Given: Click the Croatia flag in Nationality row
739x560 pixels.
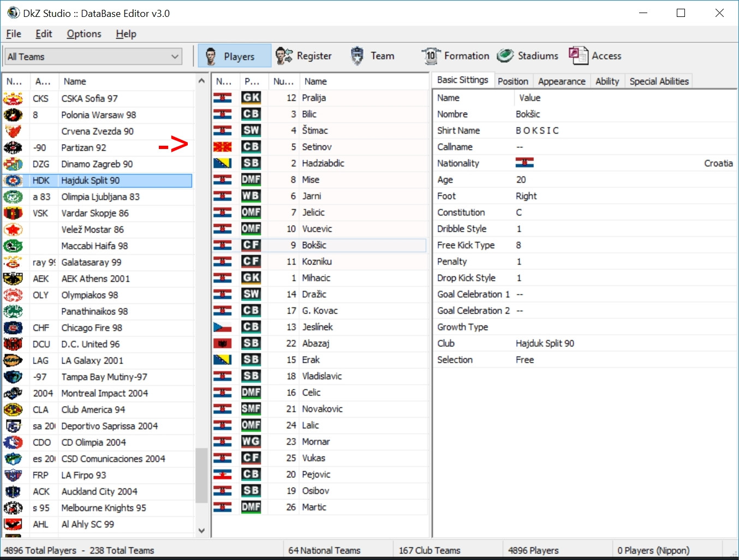Looking at the screenshot, I should 525,163.
